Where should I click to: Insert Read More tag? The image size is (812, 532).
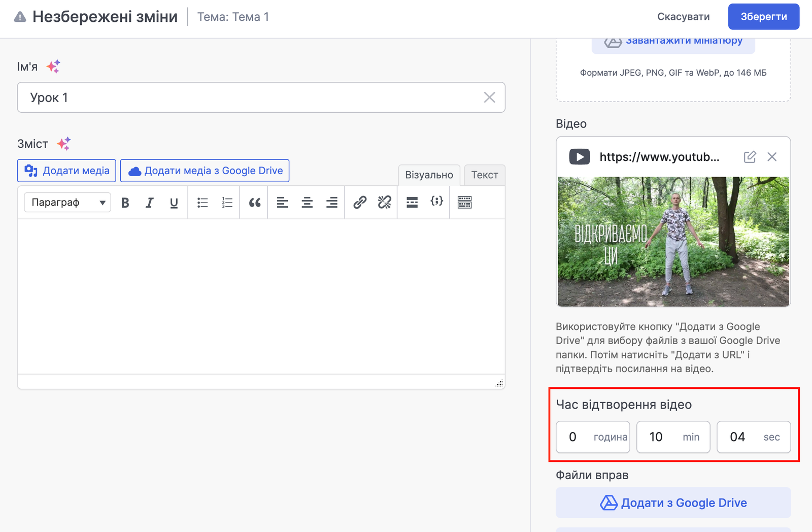pos(412,203)
